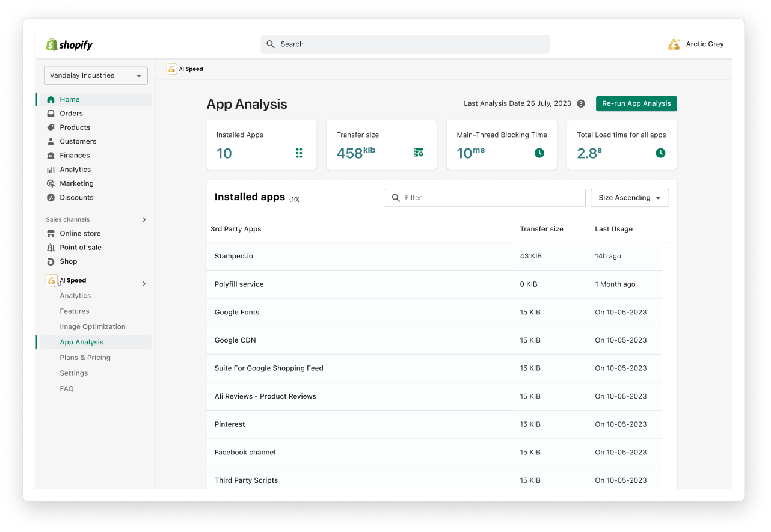Click the Finances bank icon

tap(51, 156)
